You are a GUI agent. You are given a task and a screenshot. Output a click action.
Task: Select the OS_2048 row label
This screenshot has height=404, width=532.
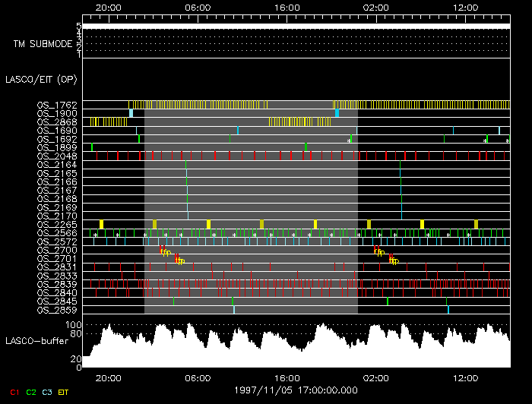[57, 156]
